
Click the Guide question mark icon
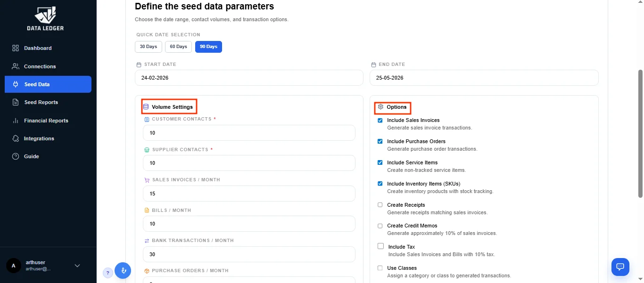16,156
